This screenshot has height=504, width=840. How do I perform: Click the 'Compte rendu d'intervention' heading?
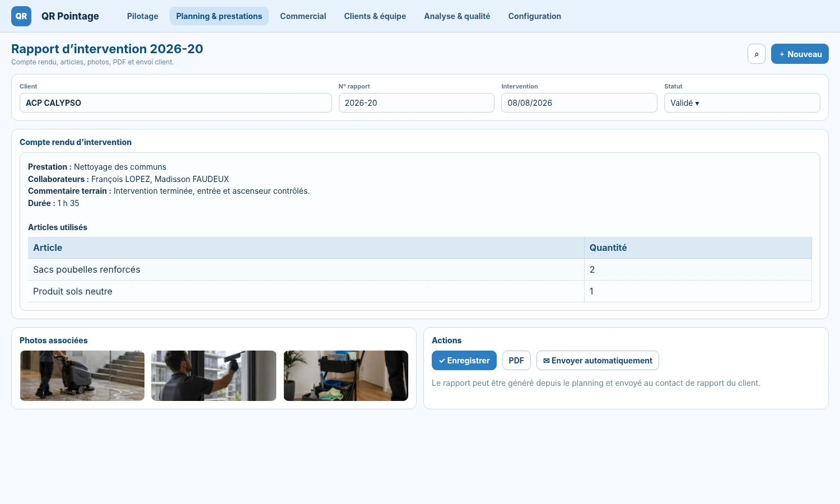(x=76, y=142)
